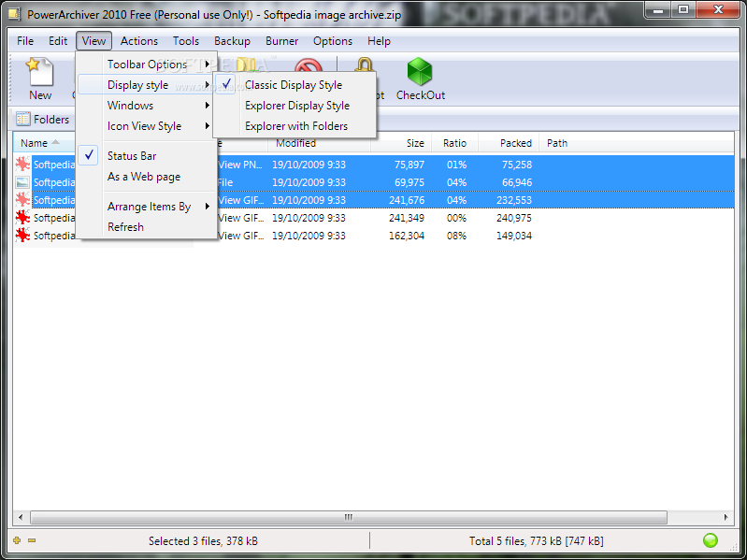Click packed value 66,946
747x560 pixels.
[517, 182]
